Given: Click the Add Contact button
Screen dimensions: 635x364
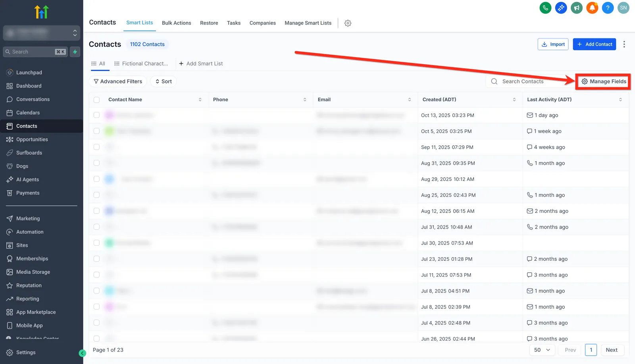Looking at the screenshot, I should 595,44.
